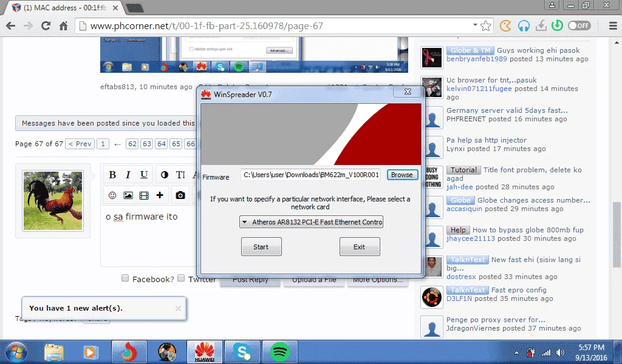Click the Help prefix tag

pyautogui.click(x=458, y=230)
